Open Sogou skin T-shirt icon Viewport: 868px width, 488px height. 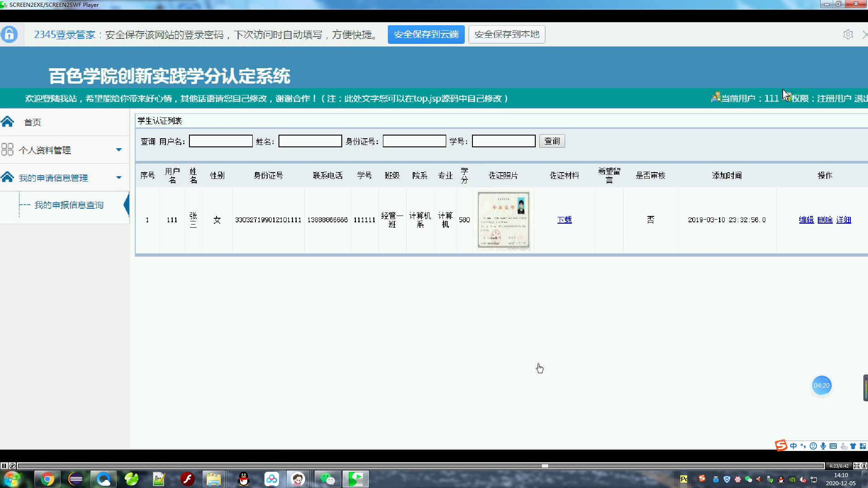pyautogui.click(x=853, y=446)
